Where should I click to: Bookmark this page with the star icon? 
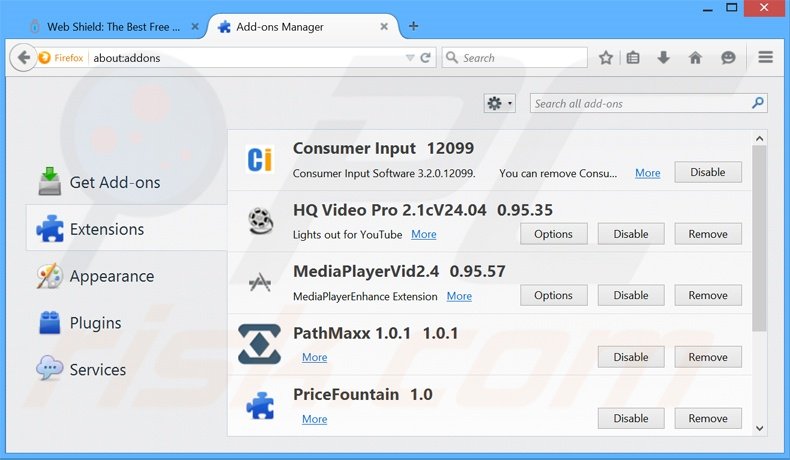tap(606, 57)
